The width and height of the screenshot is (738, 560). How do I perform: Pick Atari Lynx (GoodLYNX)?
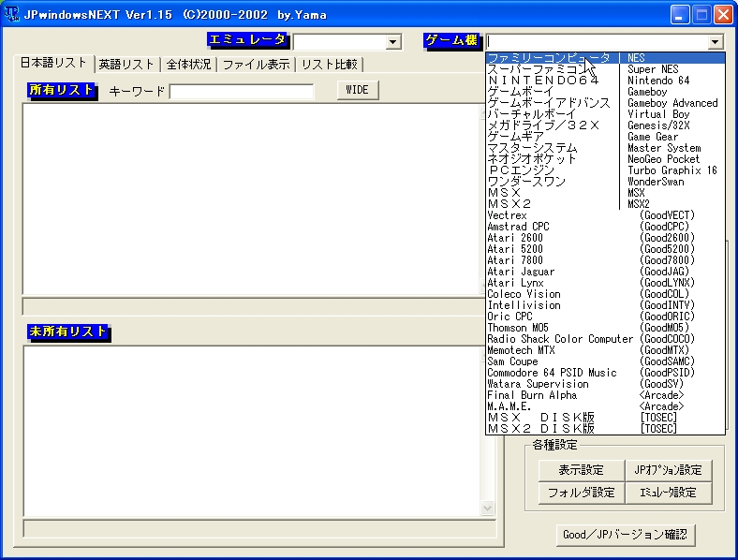tap(605, 283)
